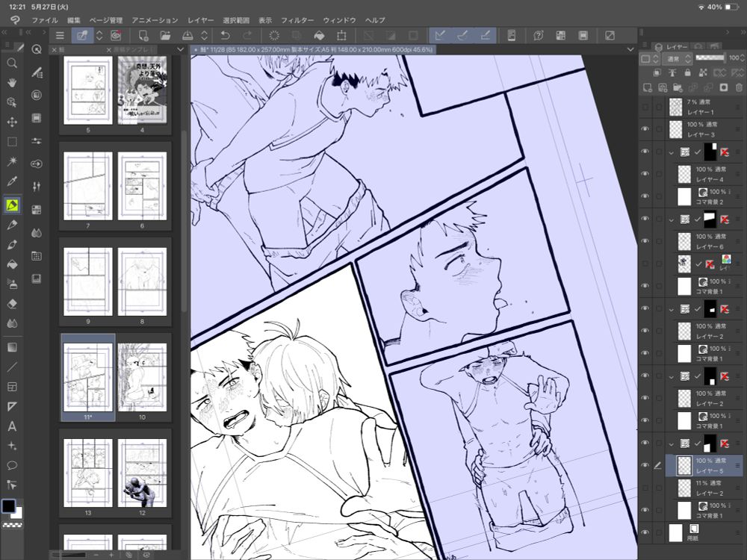Open the layer color palette dropdown
Image resolution: width=747 pixels, height=560 pixels.
click(650, 59)
